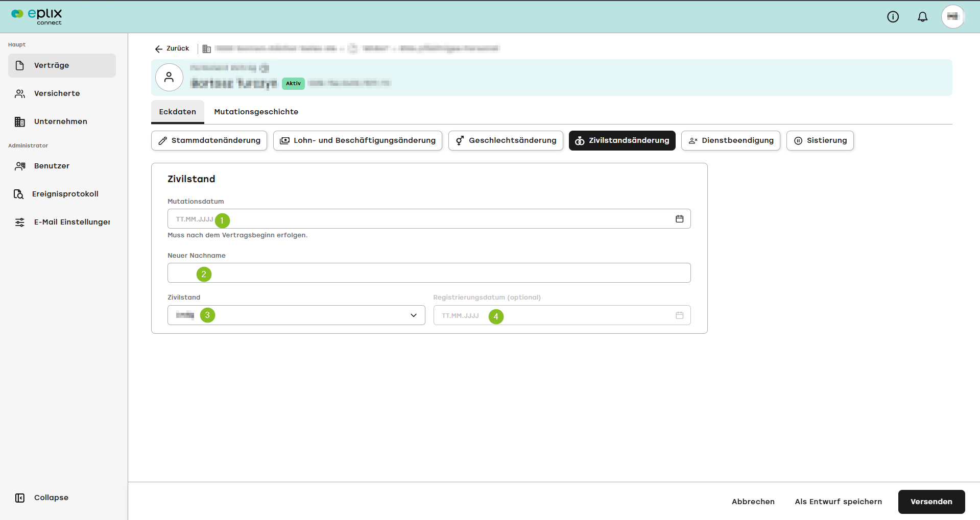Click the Neuer Nachname label

(197, 256)
